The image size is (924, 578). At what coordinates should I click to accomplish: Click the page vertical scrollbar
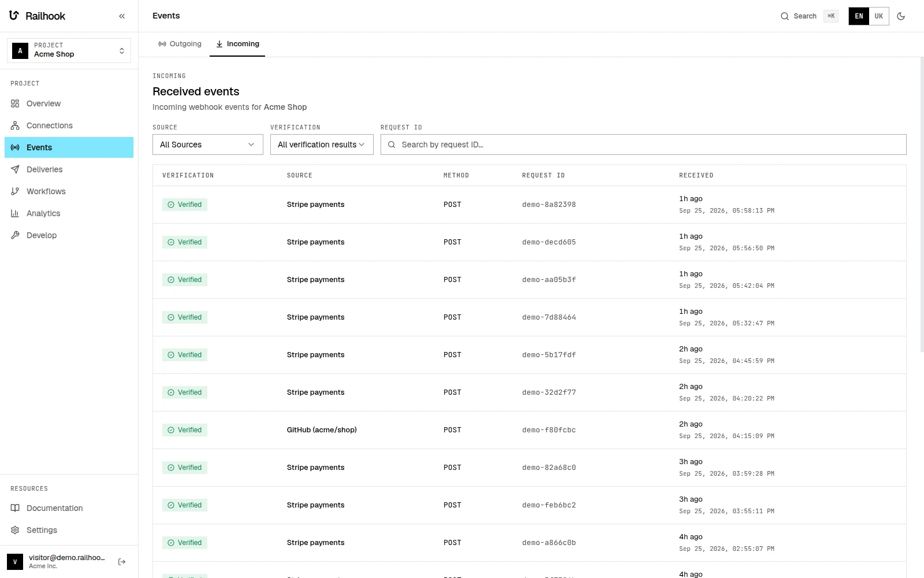922,205
